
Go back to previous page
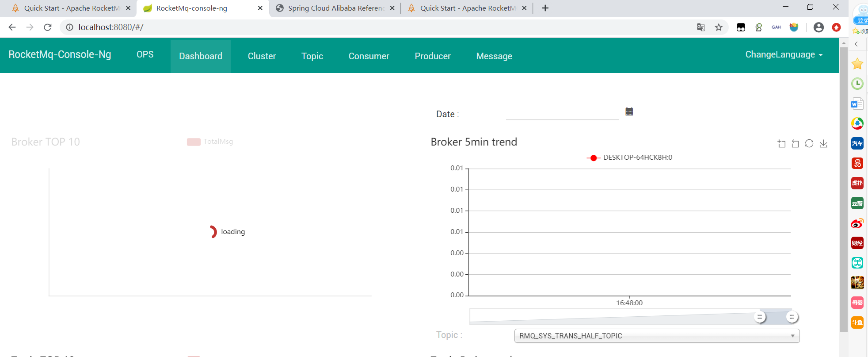(12, 27)
